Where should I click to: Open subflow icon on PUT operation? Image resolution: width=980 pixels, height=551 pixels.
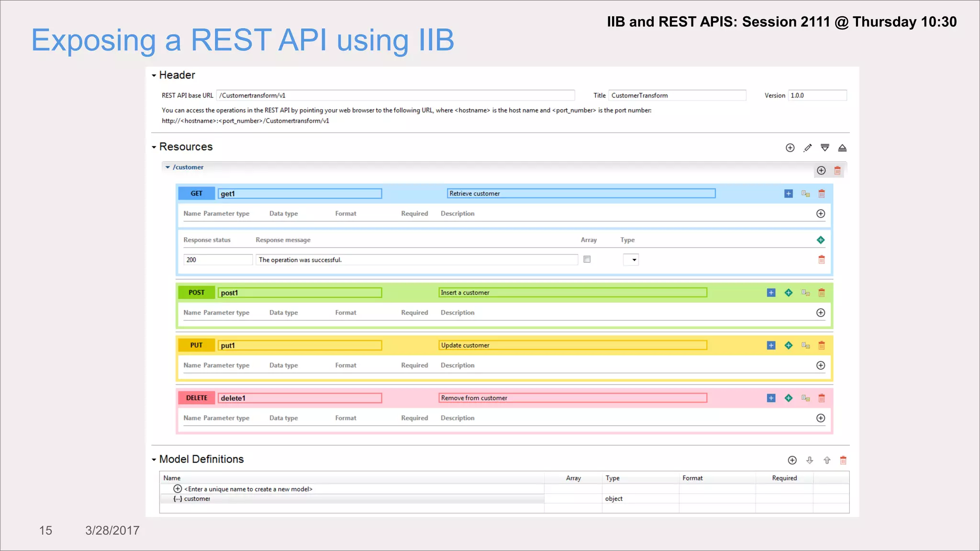[806, 345]
